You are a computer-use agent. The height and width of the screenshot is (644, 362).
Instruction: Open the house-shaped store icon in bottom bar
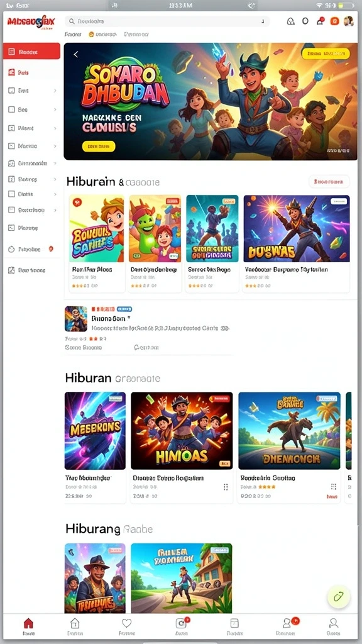[75, 623]
